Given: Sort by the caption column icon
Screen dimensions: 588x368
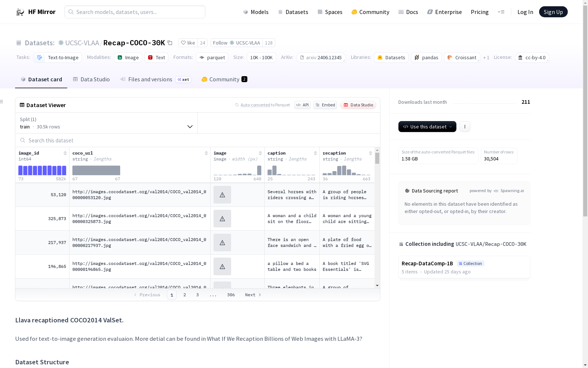Looking at the screenshot, I should coord(315,153).
